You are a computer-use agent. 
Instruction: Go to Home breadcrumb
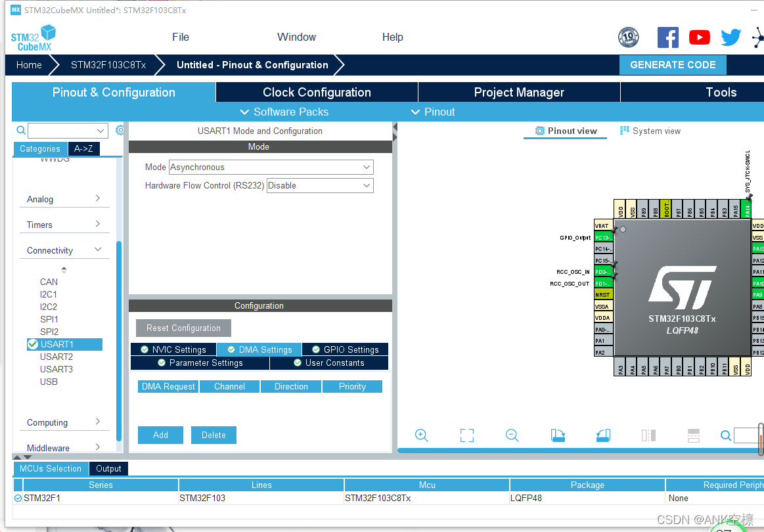click(29, 65)
